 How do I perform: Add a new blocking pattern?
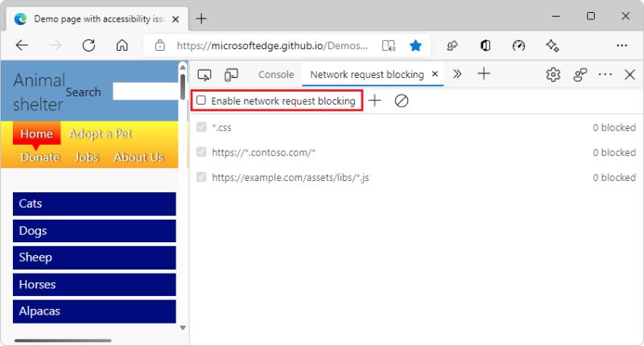374,101
